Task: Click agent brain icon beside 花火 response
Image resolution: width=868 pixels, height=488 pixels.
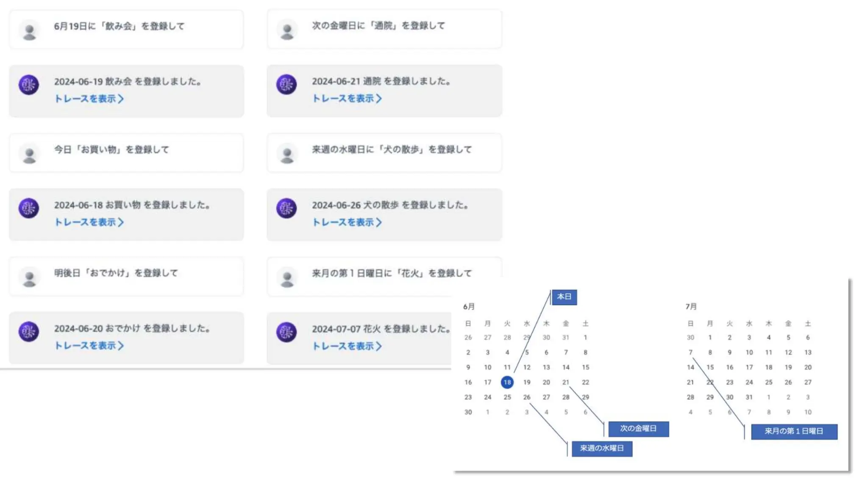Action: [x=287, y=332]
